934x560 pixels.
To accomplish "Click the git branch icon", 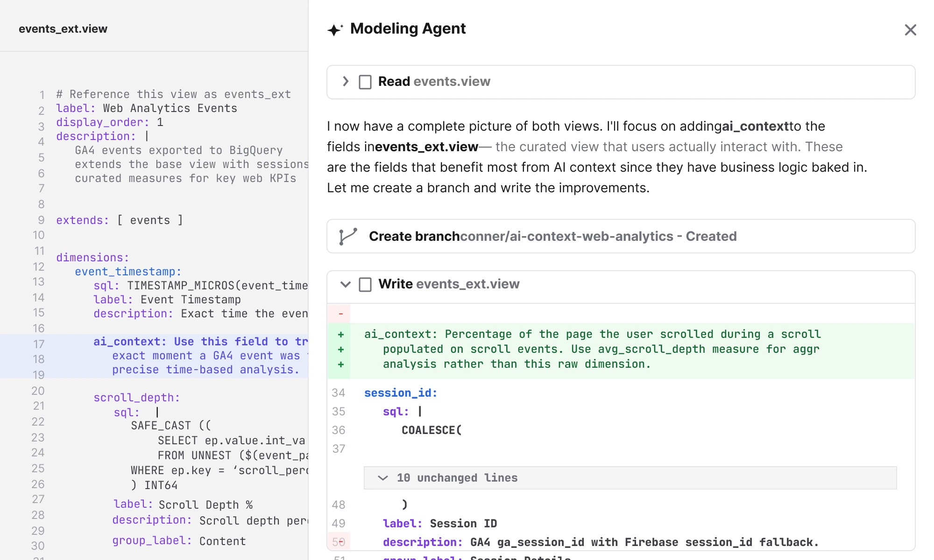I will [348, 237].
